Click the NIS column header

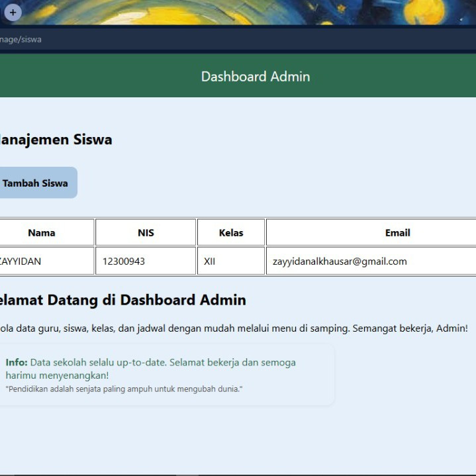coord(146,233)
